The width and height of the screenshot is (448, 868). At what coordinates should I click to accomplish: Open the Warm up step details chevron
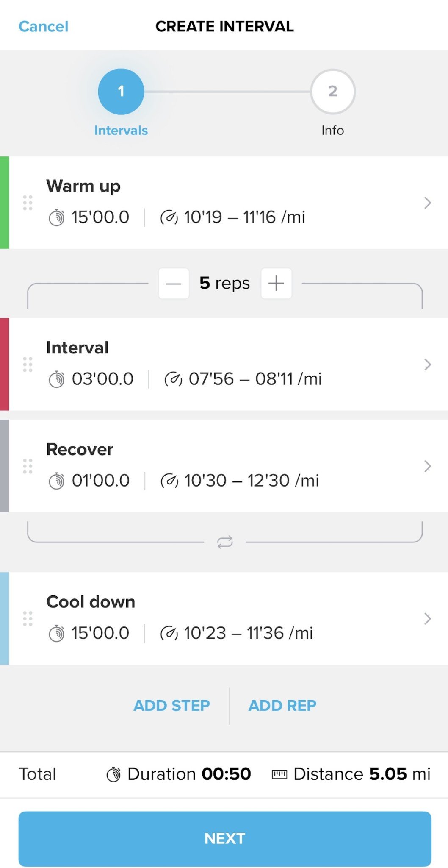[427, 203]
